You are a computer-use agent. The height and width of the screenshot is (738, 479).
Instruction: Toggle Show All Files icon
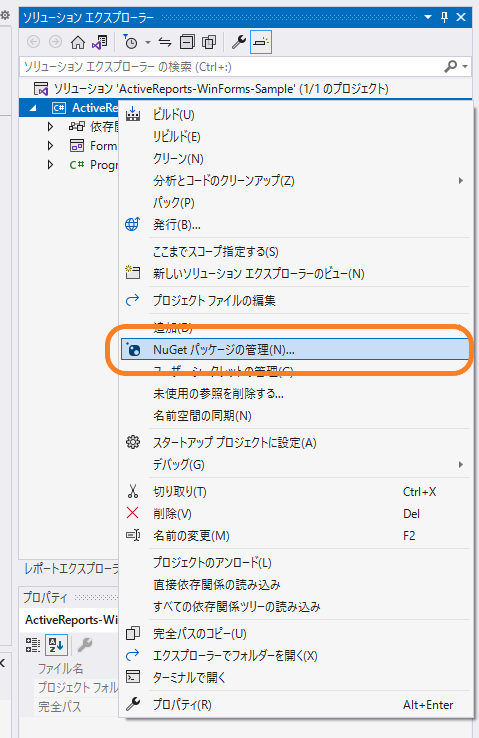[208, 42]
